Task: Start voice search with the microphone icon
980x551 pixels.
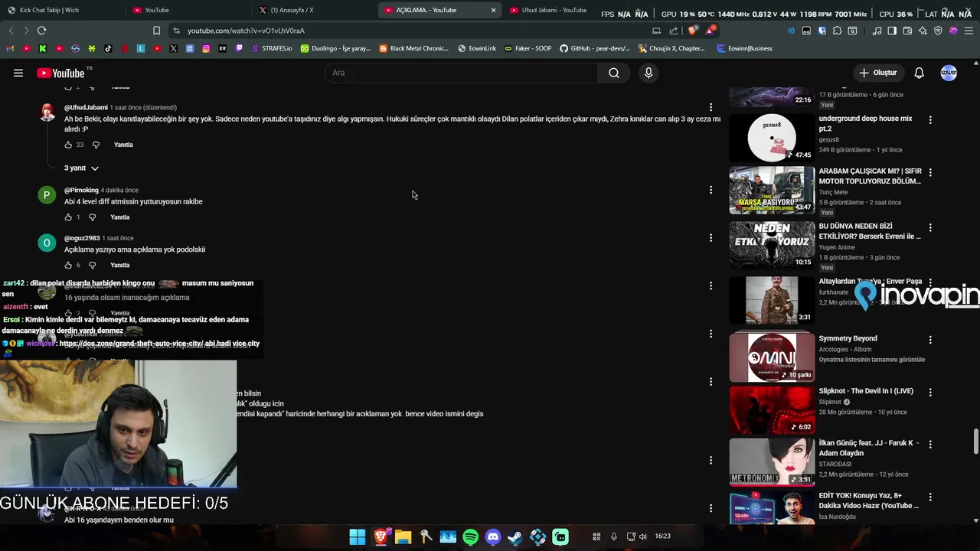Action: tap(648, 73)
